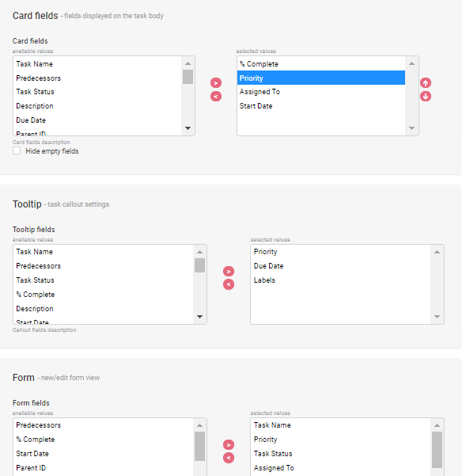Click the remove arrow for Tooltip fields
The width and height of the screenshot is (466, 476).
pyautogui.click(x=229, y=284)
